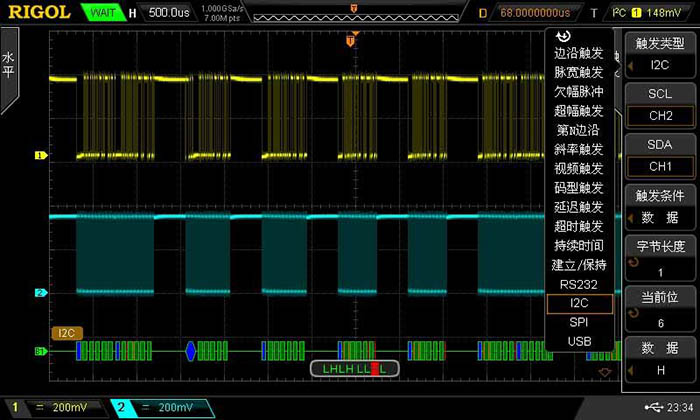This screenshot has height=420, width=700.
Task: Open the 触发类型 trigger type dropdown
Action: (659, 54)
